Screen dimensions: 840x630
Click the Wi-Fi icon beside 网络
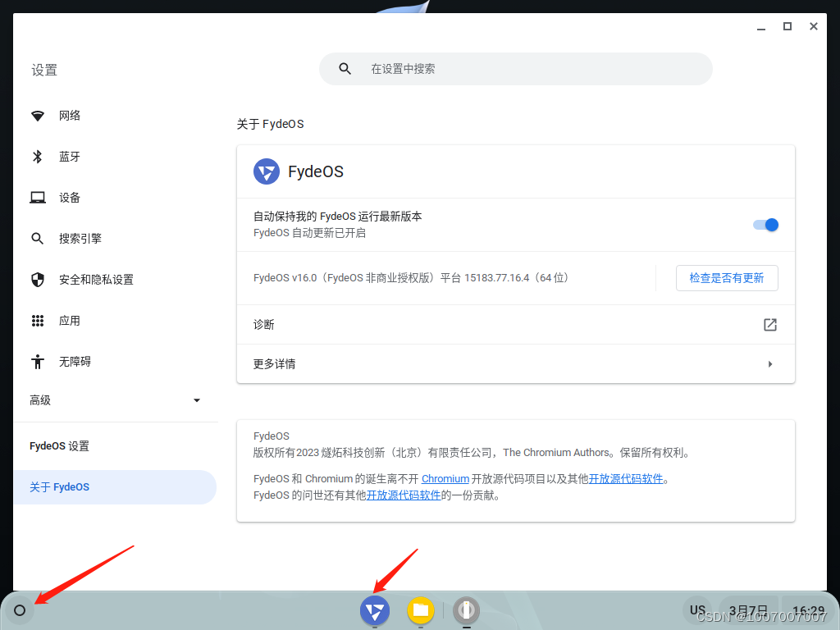(x=38, y=116)
